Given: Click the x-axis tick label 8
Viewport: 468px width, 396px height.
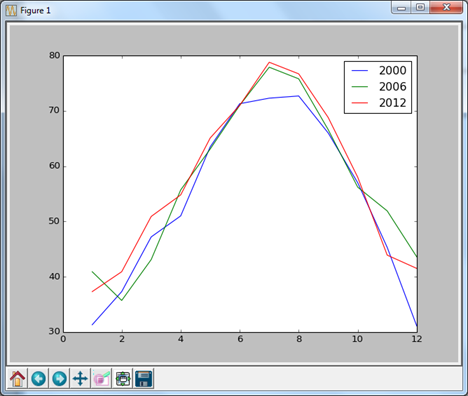Looking at the screenshot, I should tap(299, 339).
